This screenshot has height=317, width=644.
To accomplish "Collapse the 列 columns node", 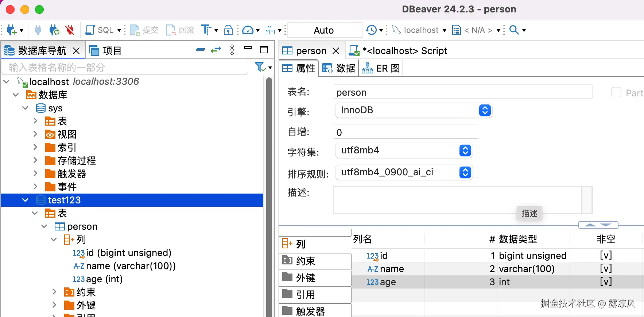I will point(54,240).
